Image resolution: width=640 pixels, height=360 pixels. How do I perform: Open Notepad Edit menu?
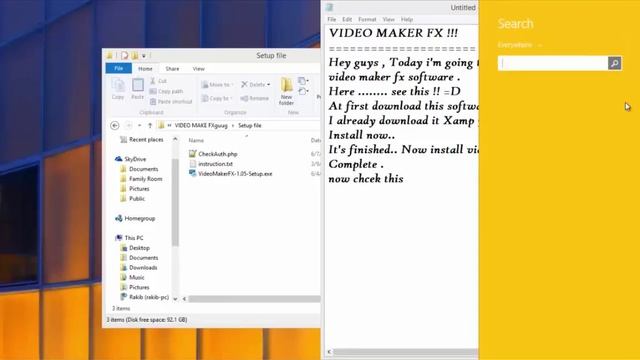[x=347, y=19]
